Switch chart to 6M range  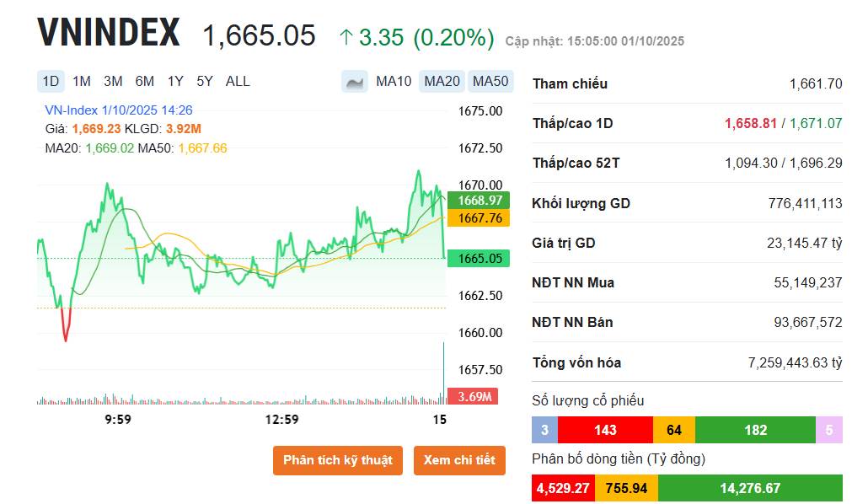tap(144, 82)
